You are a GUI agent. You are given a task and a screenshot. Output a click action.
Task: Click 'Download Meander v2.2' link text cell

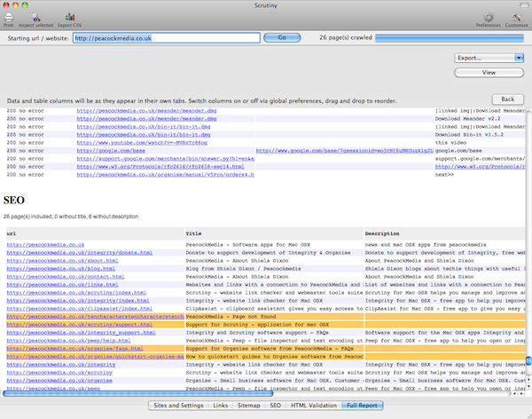pos(467,119)
